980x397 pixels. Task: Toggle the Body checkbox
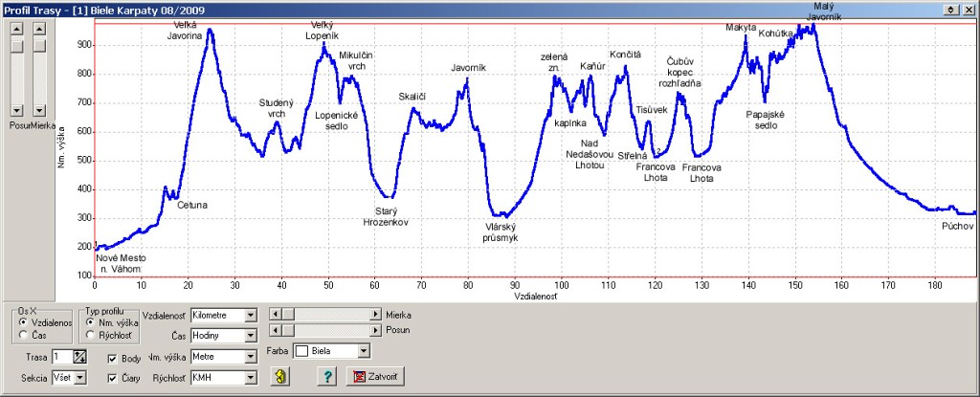click(x=112, y=359)
